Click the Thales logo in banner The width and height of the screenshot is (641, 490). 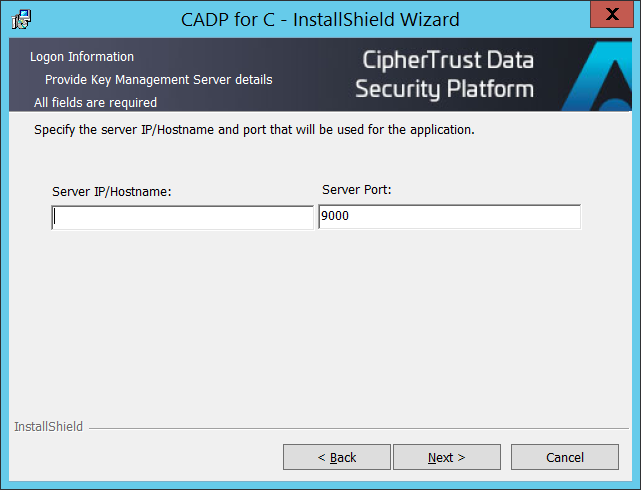click(598, 78)
